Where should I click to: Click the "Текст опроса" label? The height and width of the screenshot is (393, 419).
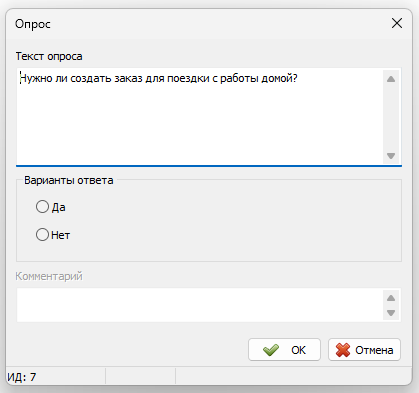49,56
